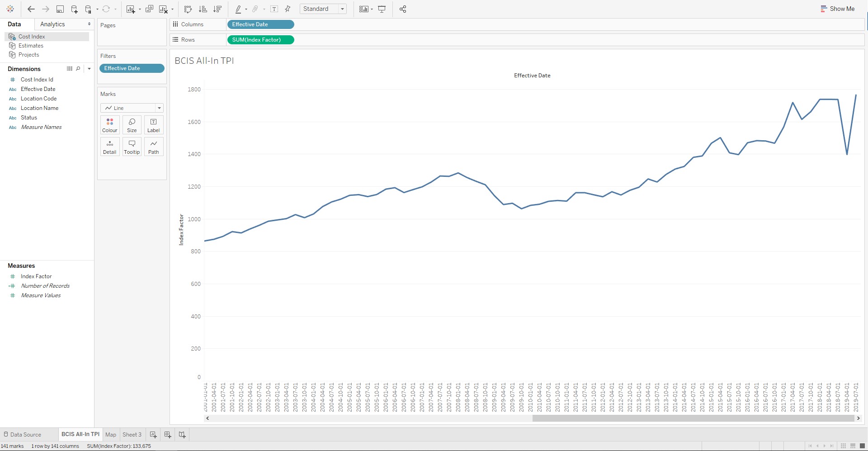Screen dimensions: 868x451
Task: Toggle Show Mark Labels icon
Action: (274, 9)
